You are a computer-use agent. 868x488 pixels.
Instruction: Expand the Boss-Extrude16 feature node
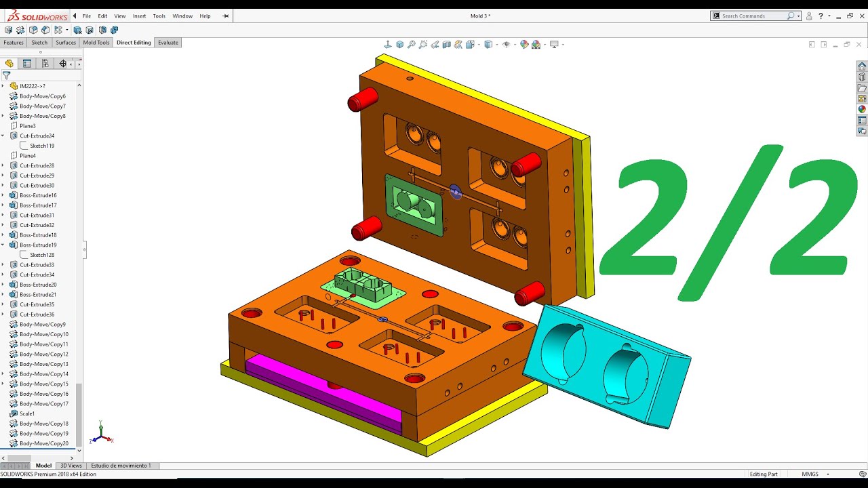coord(3,195)
